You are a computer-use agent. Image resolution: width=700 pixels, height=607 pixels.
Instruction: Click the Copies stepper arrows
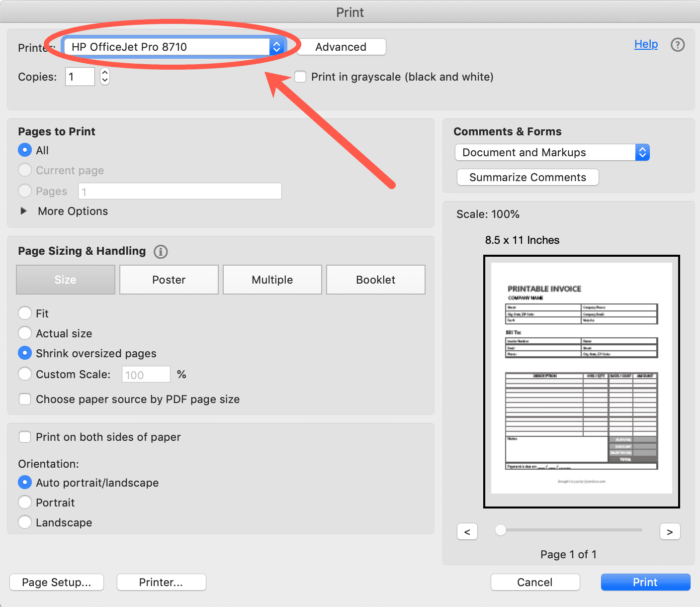(104, 77)
